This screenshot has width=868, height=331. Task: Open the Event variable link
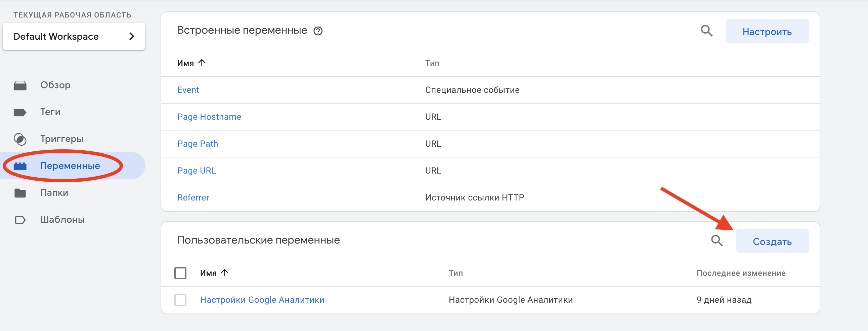click(x=188, y=90)
